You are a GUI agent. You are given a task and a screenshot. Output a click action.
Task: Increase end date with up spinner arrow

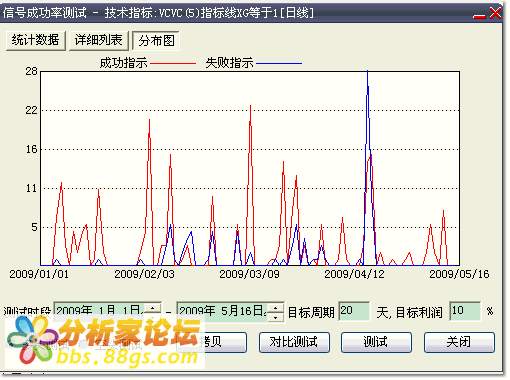(276, 308)
